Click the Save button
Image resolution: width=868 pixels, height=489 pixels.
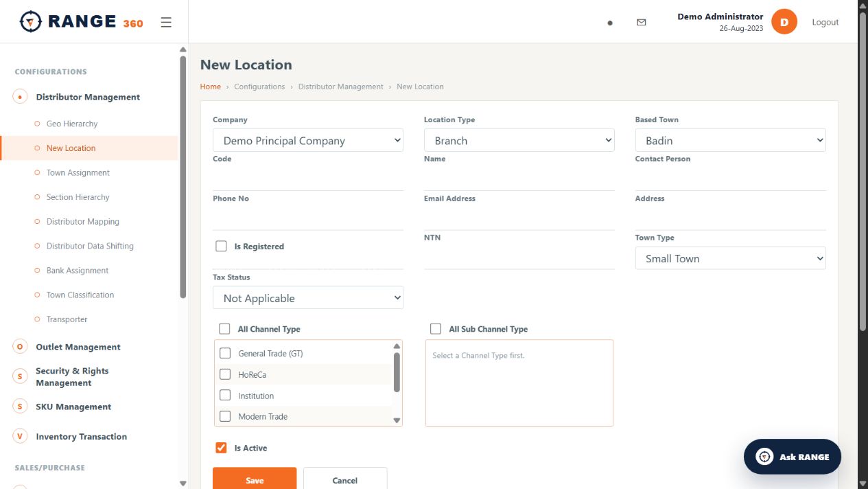pos(255,479)
